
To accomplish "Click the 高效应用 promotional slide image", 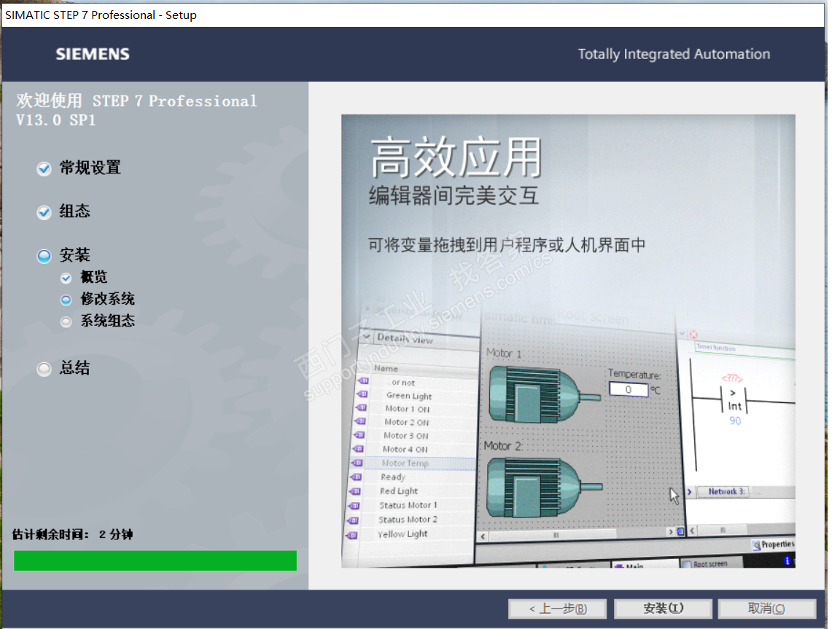I will point(569,341).
